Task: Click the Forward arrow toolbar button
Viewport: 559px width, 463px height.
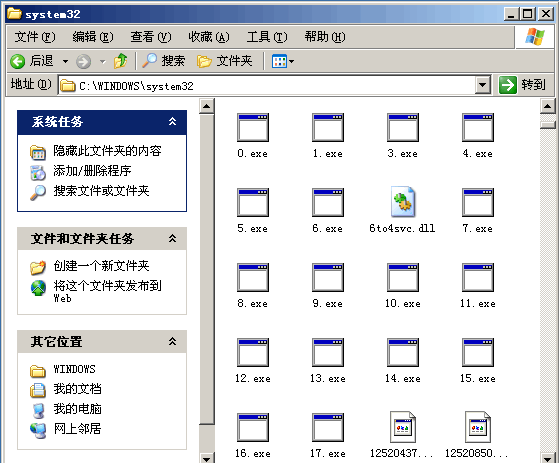Action: click(83, 62)
